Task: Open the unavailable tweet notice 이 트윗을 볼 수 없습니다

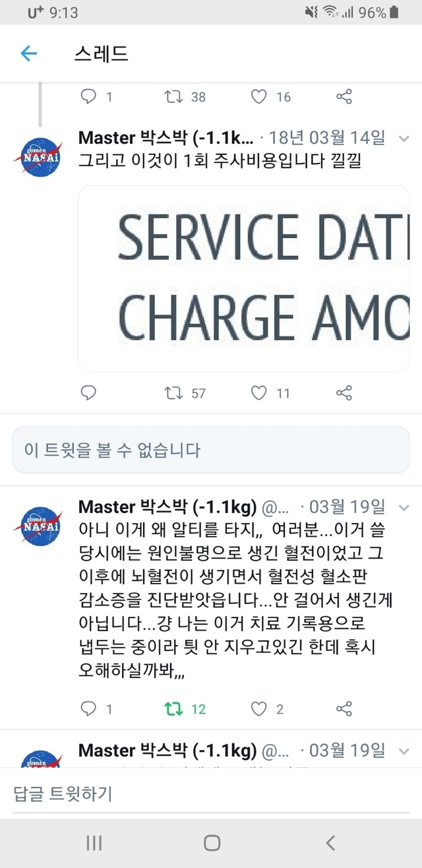Action: coord(211,450)
